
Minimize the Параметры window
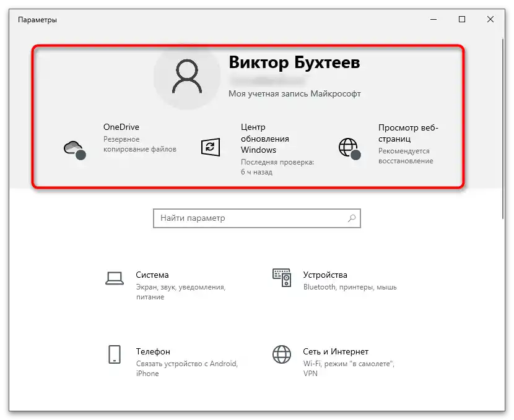[x=433, y=19]
